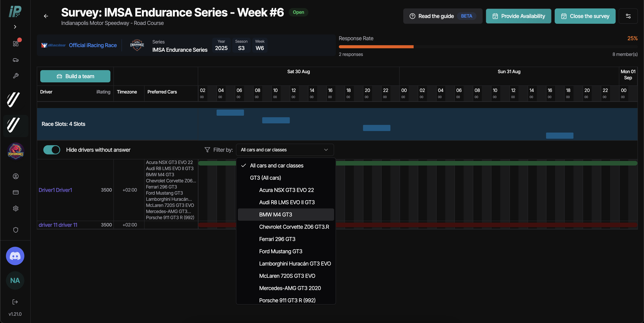Select Acura NSX GT3 EVO 22 filter
The image size is (644, 323).
(x=286, y=190)
